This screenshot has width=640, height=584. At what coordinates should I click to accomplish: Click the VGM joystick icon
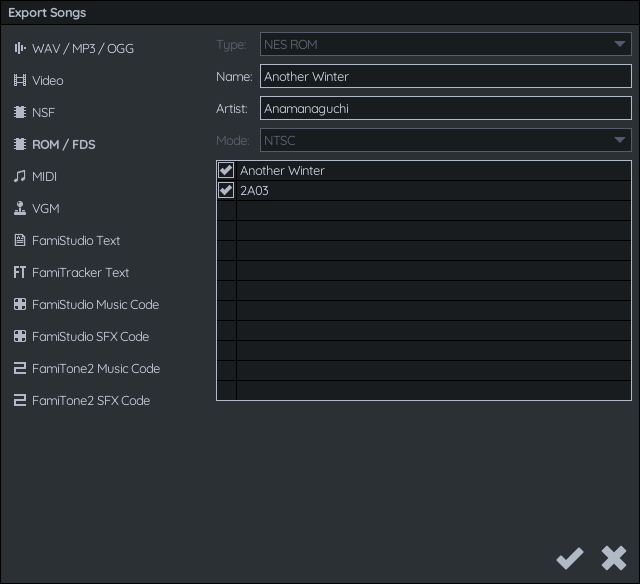20,208
